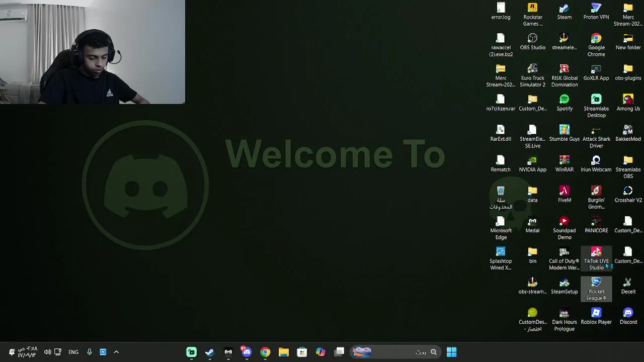The width and height of the screenshot is (644, 362).
Task: Open the volume tray icon
Action: coord(47,352)
